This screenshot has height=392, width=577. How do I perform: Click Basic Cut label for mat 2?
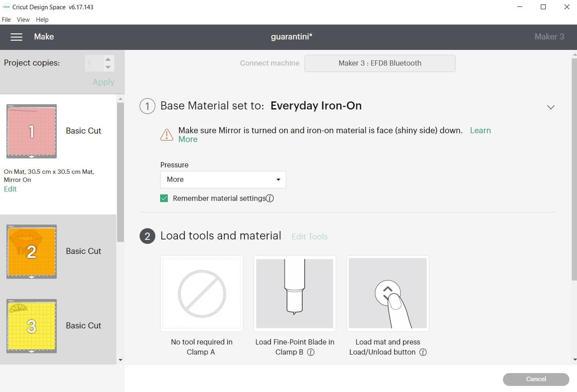[83, 251]
